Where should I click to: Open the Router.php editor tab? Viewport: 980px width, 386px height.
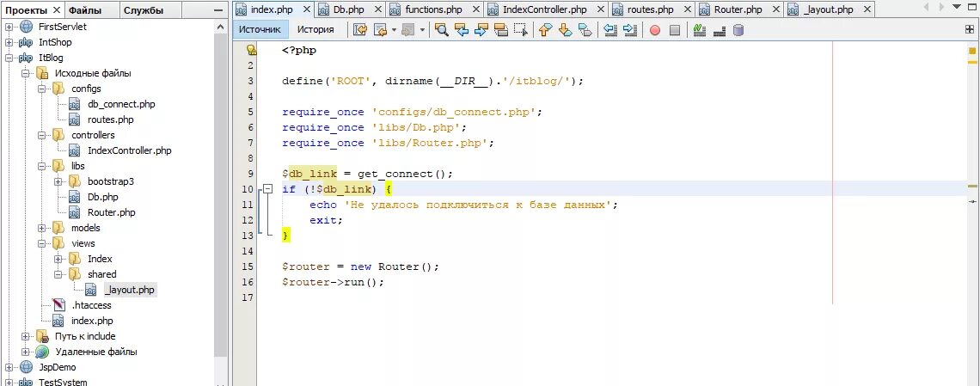coord(738,9)
